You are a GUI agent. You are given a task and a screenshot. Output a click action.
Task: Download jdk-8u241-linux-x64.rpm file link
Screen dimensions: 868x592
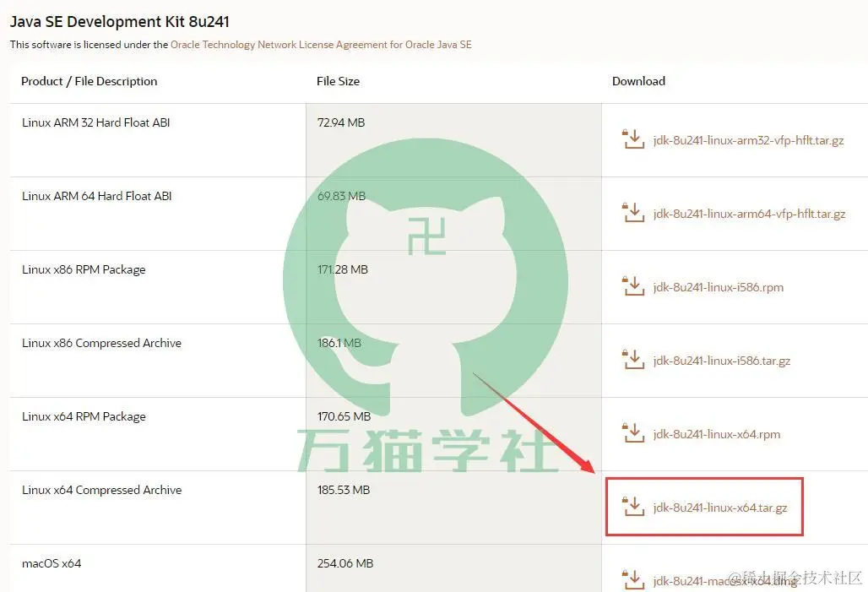717,434
